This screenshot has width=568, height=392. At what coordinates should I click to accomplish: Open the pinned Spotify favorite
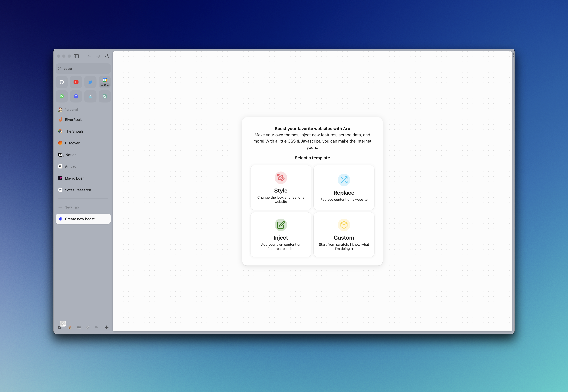click(62, 96)
